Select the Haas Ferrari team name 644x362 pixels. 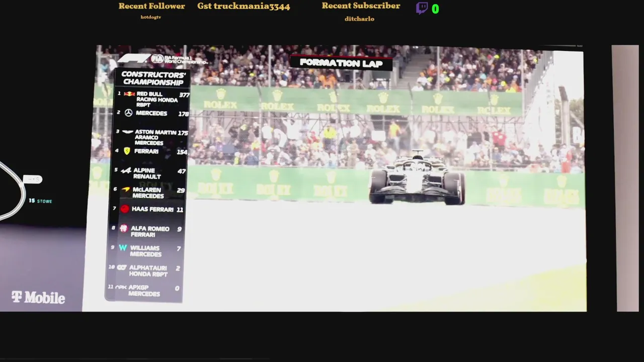tap(152, 210)
